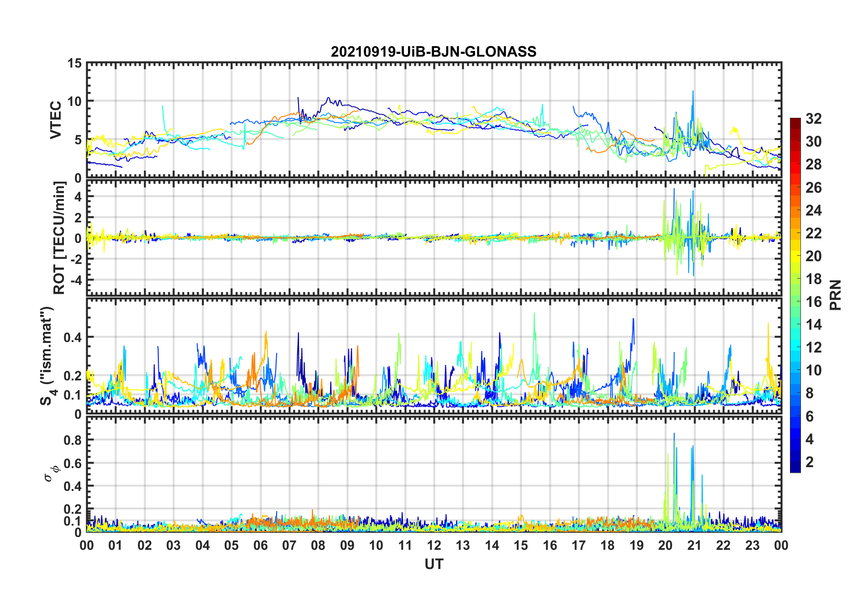
Task: Click the 0.8 tick on the sigma-phi axis
Action: point(72,440)
